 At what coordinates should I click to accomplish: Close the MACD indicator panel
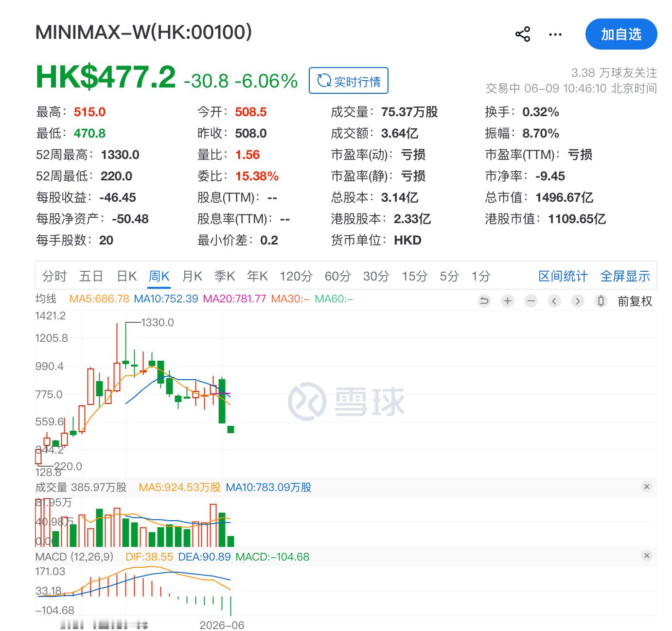[646, 556]
